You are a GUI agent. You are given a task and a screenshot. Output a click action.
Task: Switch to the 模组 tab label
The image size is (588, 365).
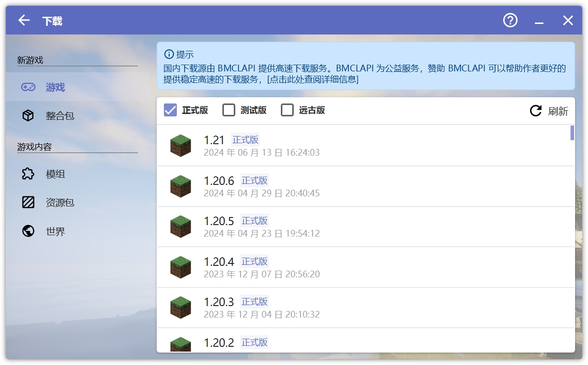coord(55,174)
